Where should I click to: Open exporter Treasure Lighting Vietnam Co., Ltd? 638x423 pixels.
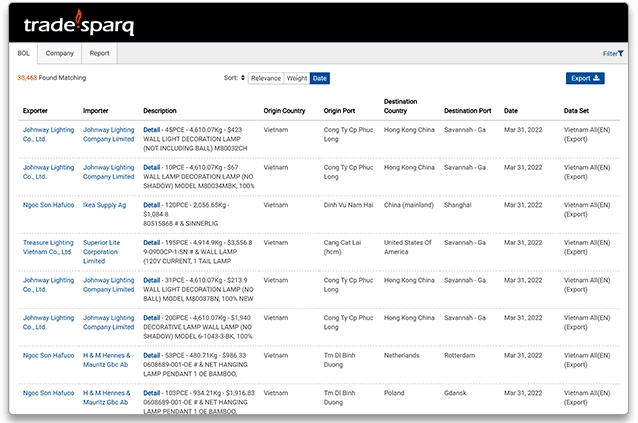(48, 247)
